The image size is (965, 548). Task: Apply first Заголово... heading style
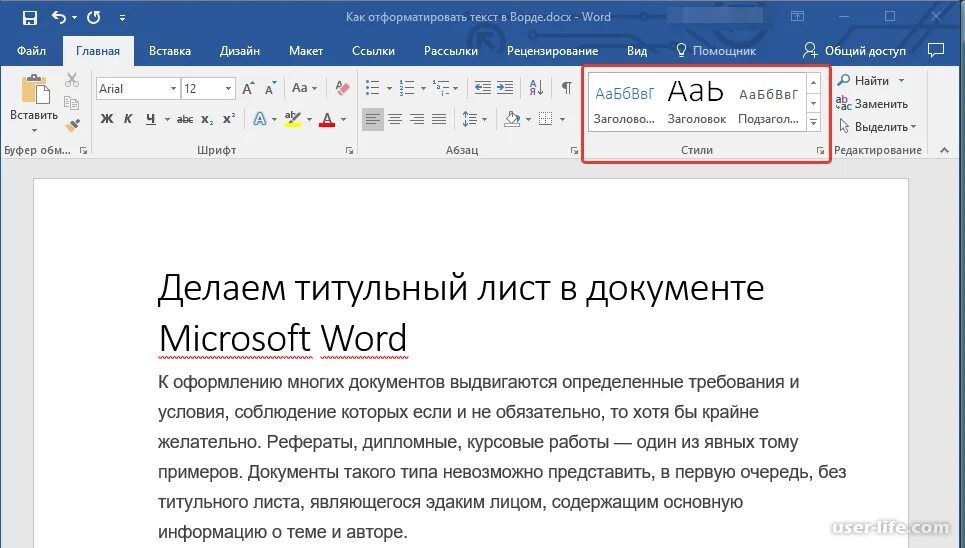pos(625,102)
